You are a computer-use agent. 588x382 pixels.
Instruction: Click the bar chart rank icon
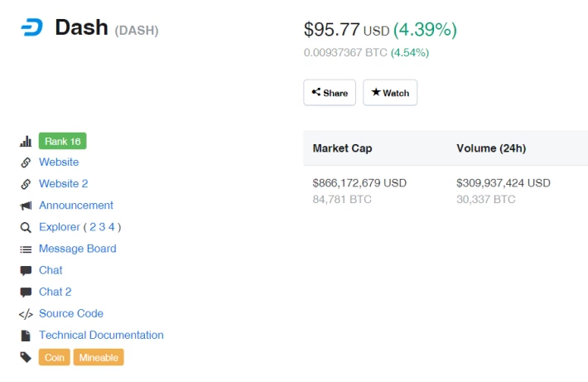(x=26, y=142)
